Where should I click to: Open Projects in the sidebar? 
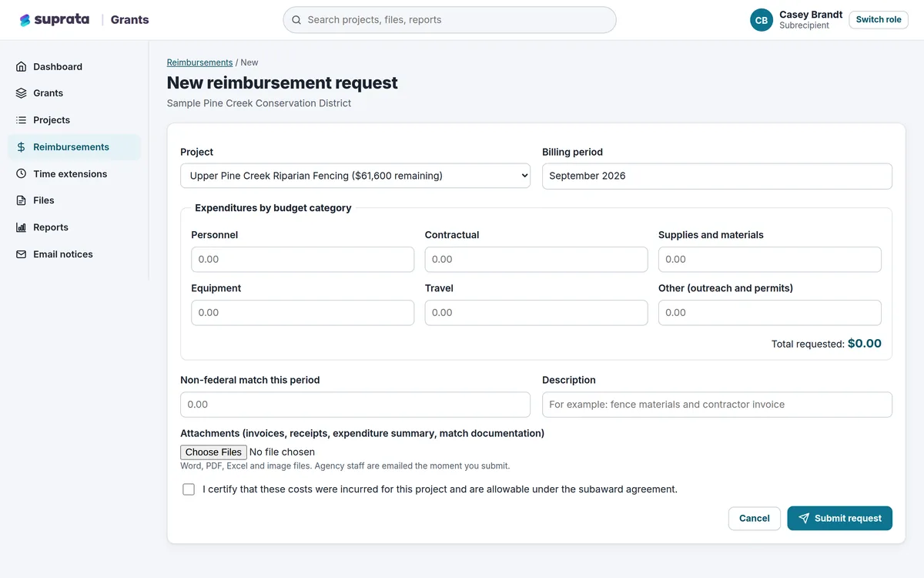[x=74, y=120]
